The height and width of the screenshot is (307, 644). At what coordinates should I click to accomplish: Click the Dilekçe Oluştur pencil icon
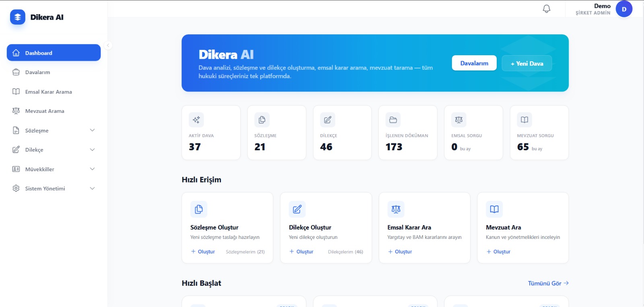tap(297, 209)
